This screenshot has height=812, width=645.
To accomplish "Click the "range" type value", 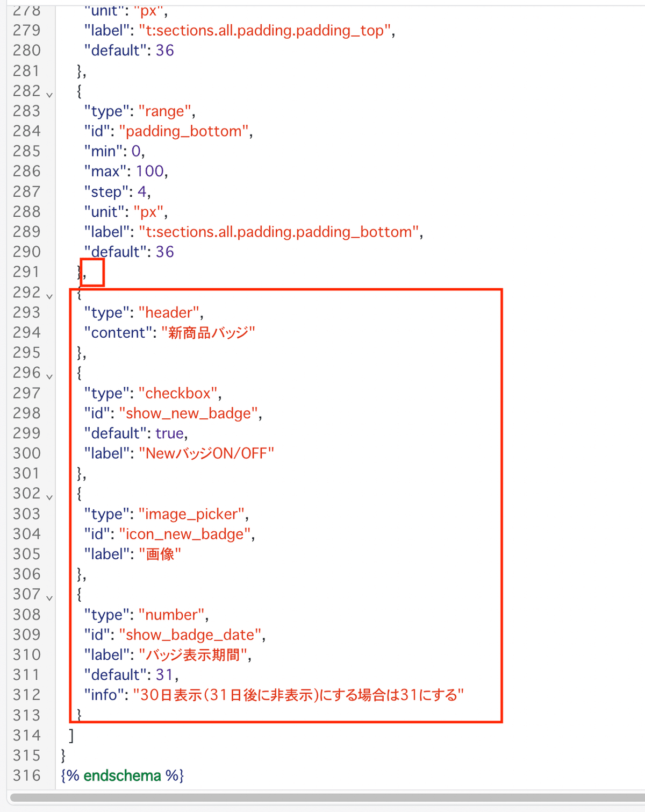I will [x=164, y=111].
